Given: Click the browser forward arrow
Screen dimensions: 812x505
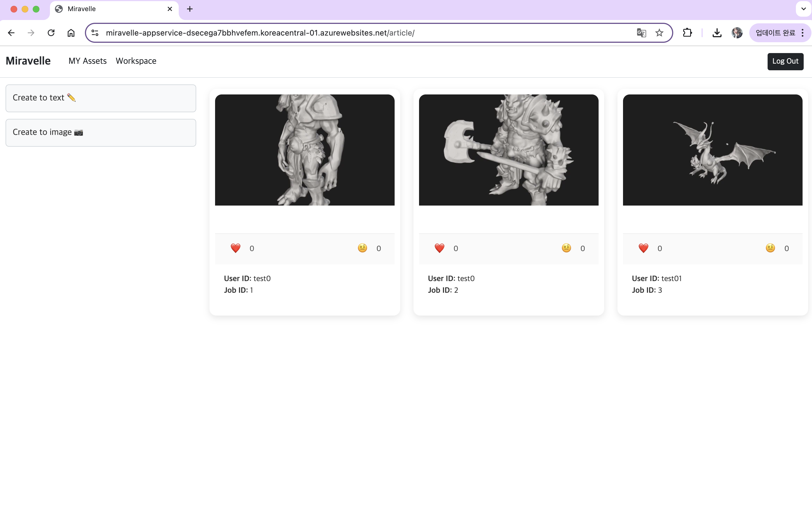Looking at the screenshot, I should click(x=31, y=33).
